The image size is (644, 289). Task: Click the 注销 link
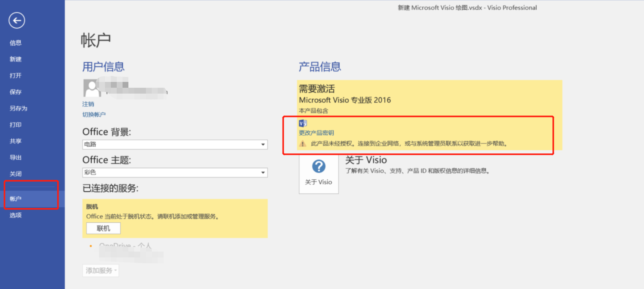(88, 104)
